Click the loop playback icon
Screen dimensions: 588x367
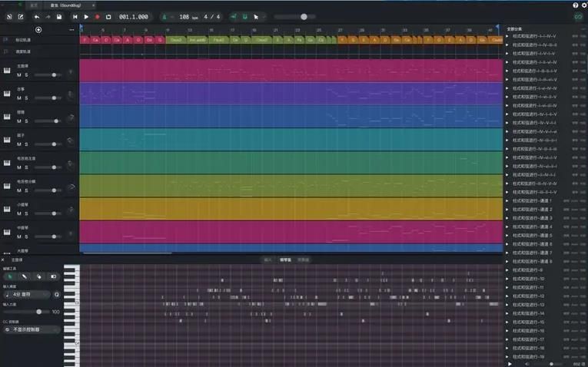(x=108, y=17)
